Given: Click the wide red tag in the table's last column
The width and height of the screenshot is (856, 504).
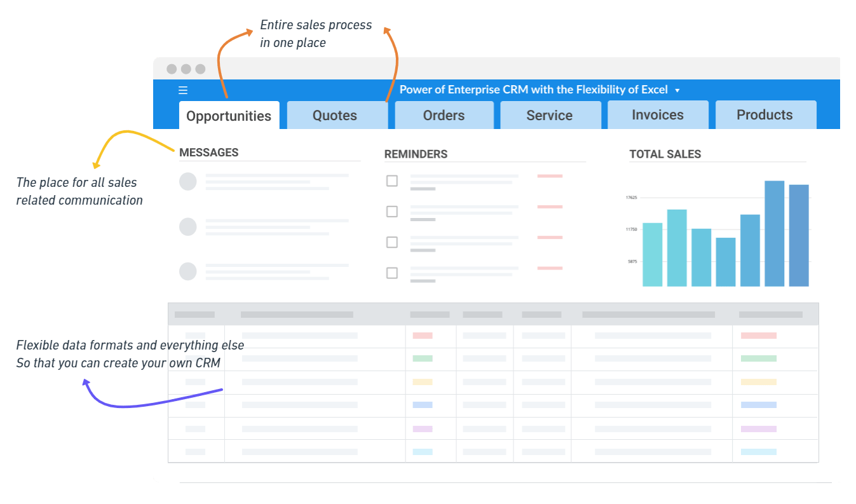Looking at the screenshot, I should pyautogui.click(x=759, y=336).
